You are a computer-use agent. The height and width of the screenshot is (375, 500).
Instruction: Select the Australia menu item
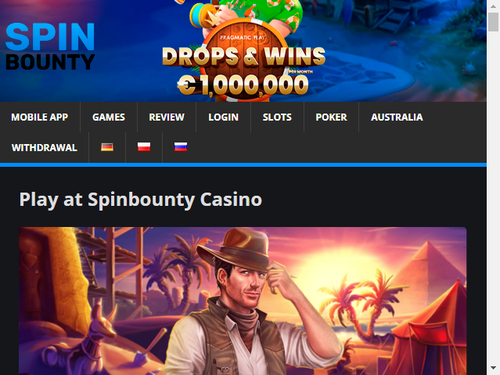pyautogui.click(x=397, y=117)
